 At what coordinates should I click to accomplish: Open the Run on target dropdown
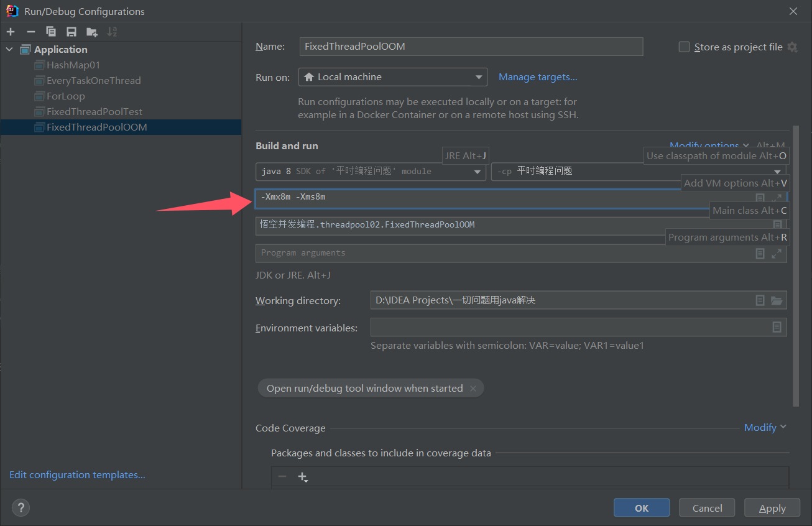pyautogui.click(x=479, y=77)
